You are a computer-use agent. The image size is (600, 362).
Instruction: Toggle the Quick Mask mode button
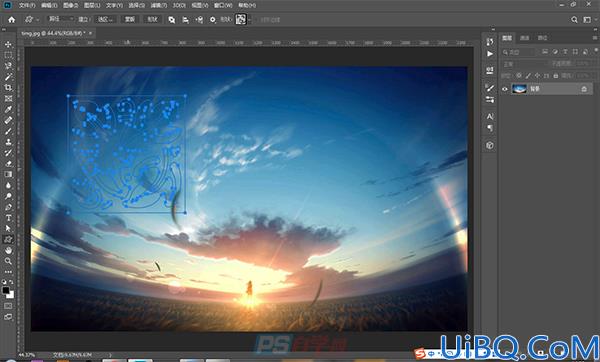coord(8,306)
